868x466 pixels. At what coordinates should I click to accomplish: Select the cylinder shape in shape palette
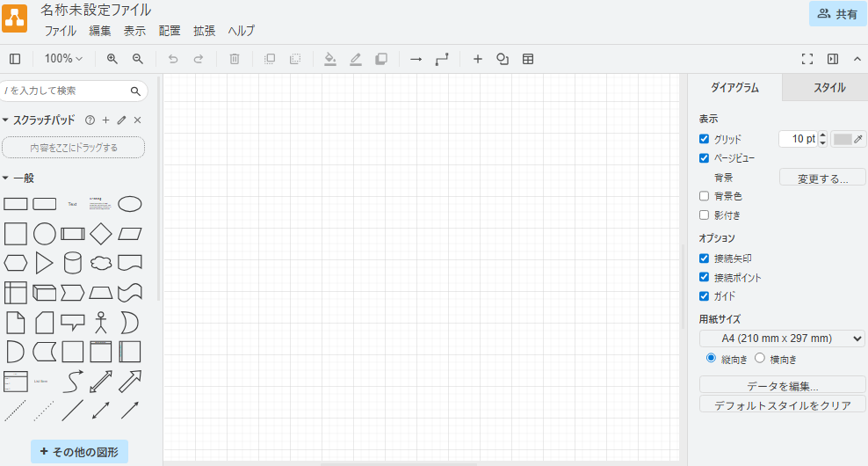pos(73,263)
